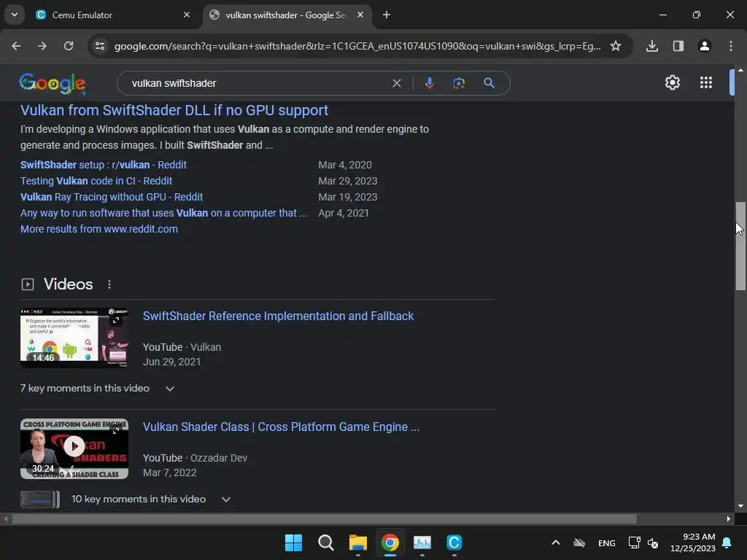Open SwiftShader setup r/vulkan Reddit link
747x560 pixels.
[104, 165]
